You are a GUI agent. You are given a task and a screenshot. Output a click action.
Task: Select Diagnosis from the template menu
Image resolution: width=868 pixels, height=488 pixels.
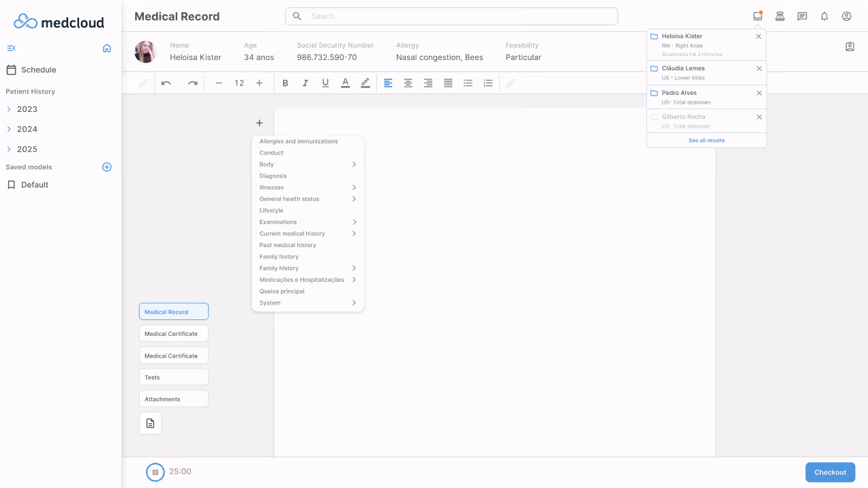point(273,175)
